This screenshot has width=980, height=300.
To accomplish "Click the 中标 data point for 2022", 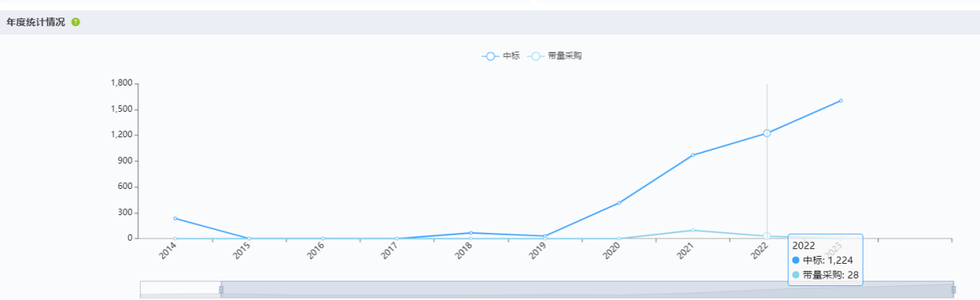I will coord(767,133).
